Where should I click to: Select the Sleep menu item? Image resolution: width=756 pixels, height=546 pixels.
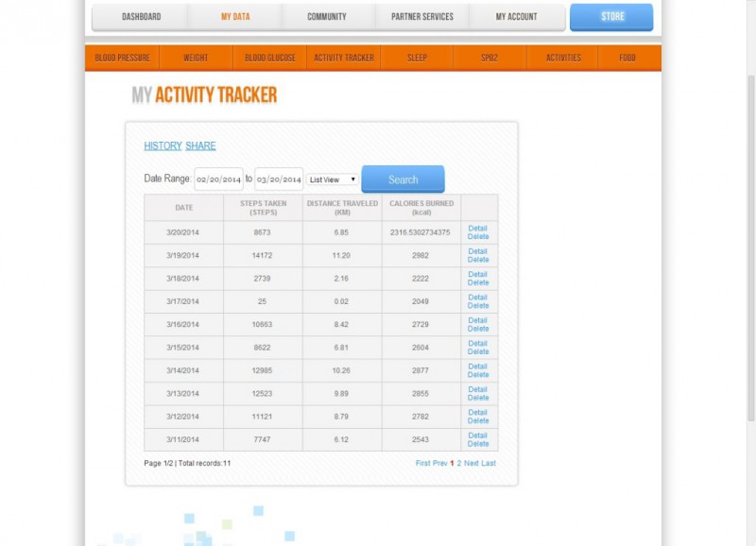pos(417,58)
